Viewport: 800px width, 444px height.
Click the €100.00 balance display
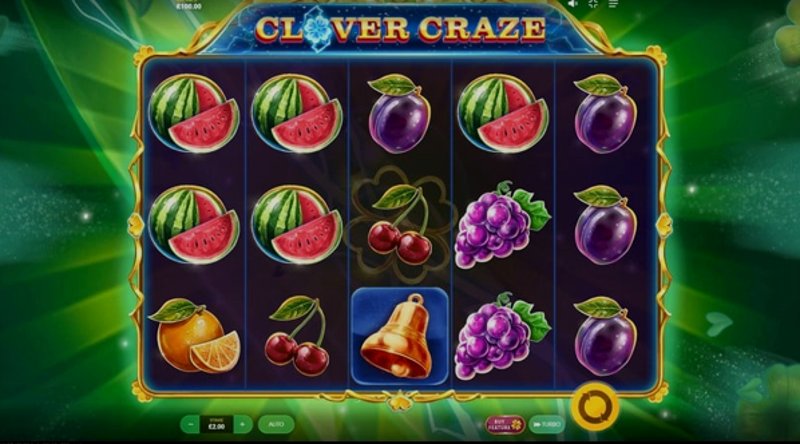click(189, 6)
